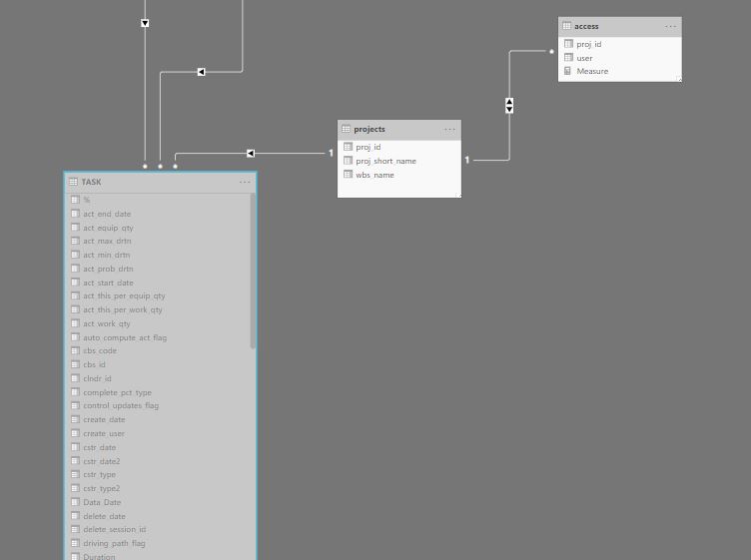Select the user field in the access table
The image size is (751, 560).
click(584, 58)
